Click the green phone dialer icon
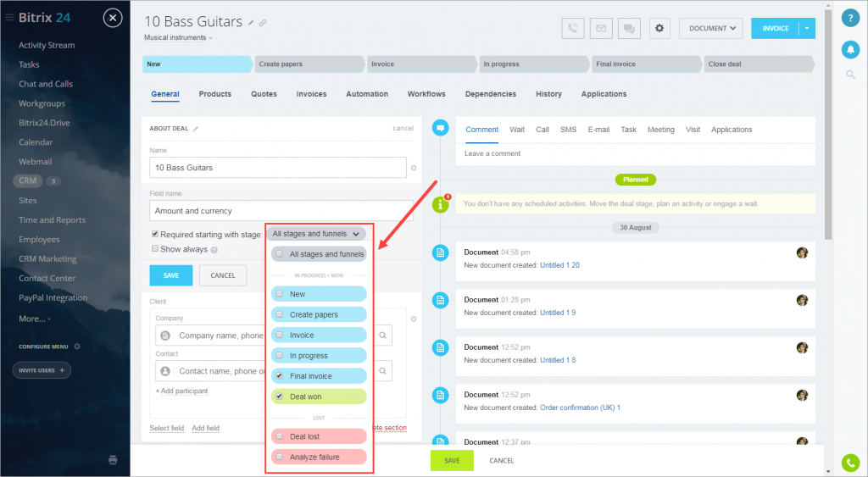 (850, 463)
